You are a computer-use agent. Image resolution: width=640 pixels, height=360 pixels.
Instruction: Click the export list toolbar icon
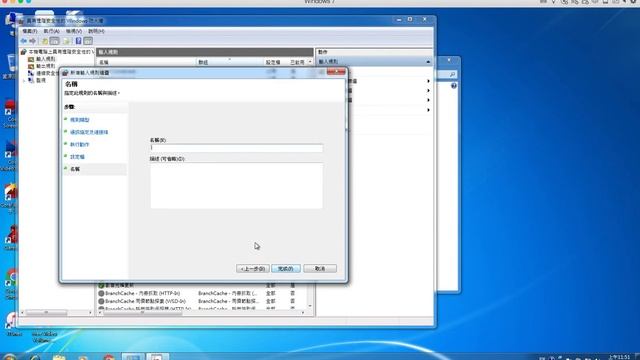(x=67, y=41)
